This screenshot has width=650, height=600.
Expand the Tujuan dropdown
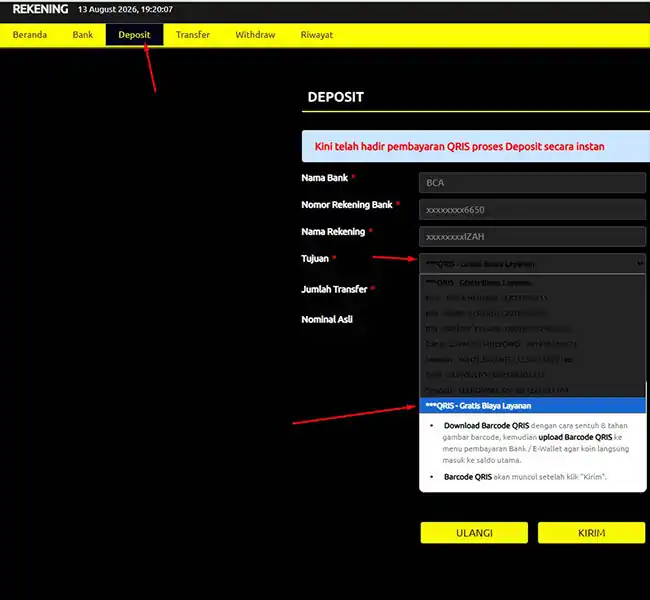(532, 264)
